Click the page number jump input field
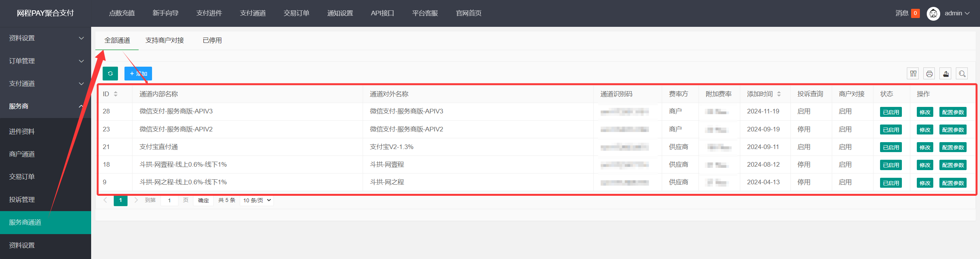Screen dimensions: 980x259 coord(169,200)
